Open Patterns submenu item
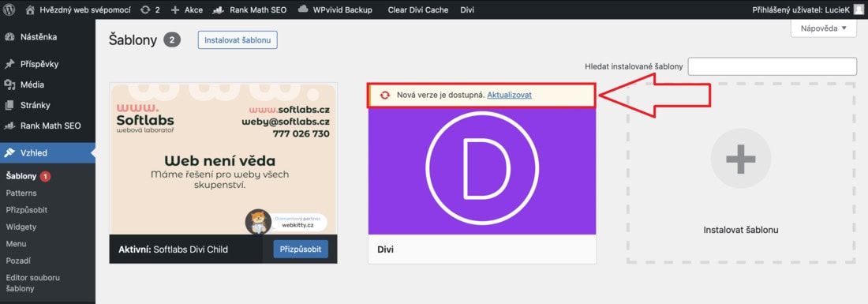868x304 pixels. point(21,193)
